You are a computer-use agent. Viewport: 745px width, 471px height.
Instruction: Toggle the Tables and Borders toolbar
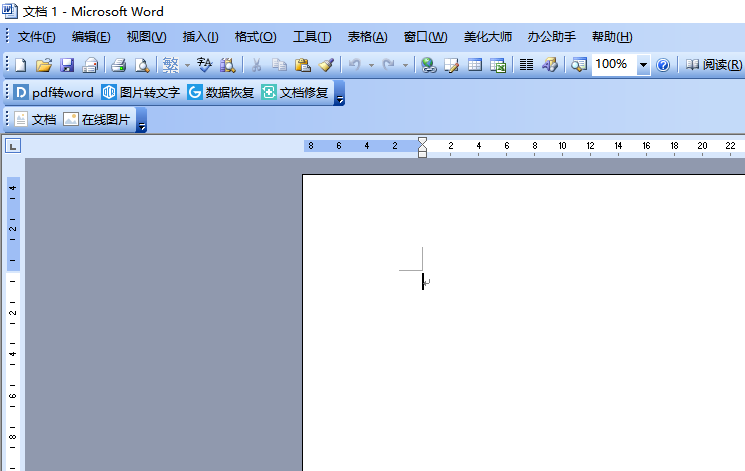(x=451, y=65)
